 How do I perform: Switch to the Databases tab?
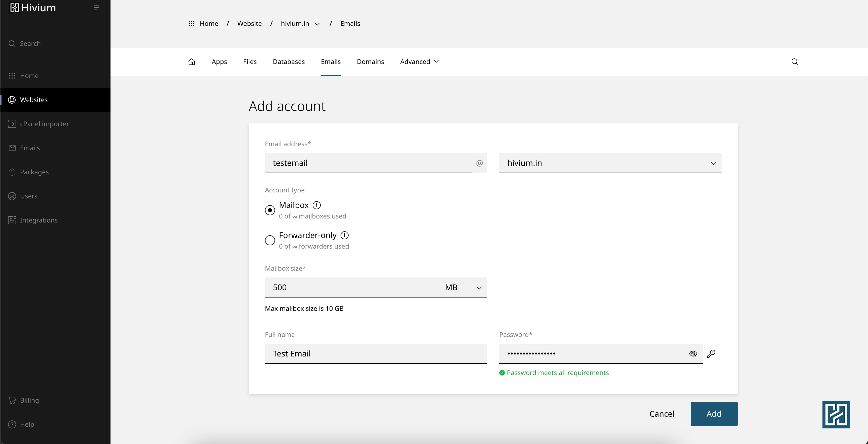[x=288, y=62]
